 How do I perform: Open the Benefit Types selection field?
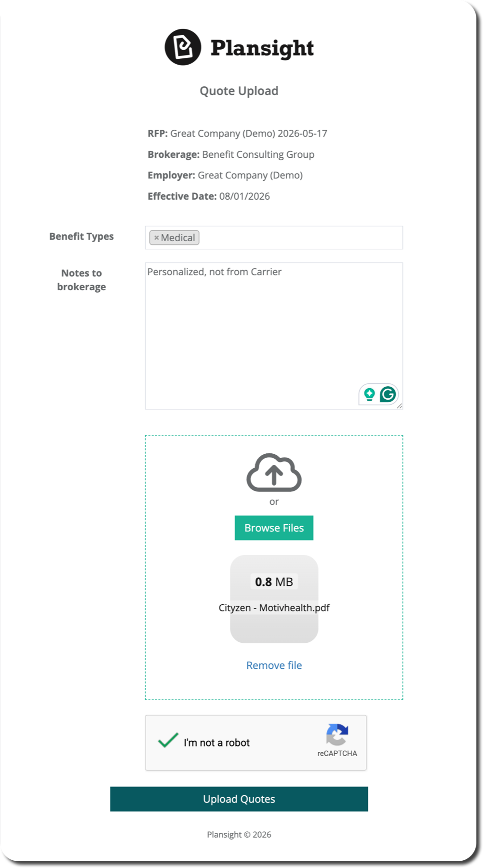[274, 238]
